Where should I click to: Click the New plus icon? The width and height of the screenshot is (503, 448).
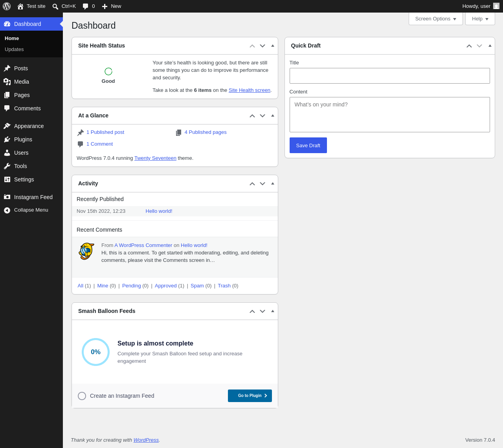pos(105,6)
